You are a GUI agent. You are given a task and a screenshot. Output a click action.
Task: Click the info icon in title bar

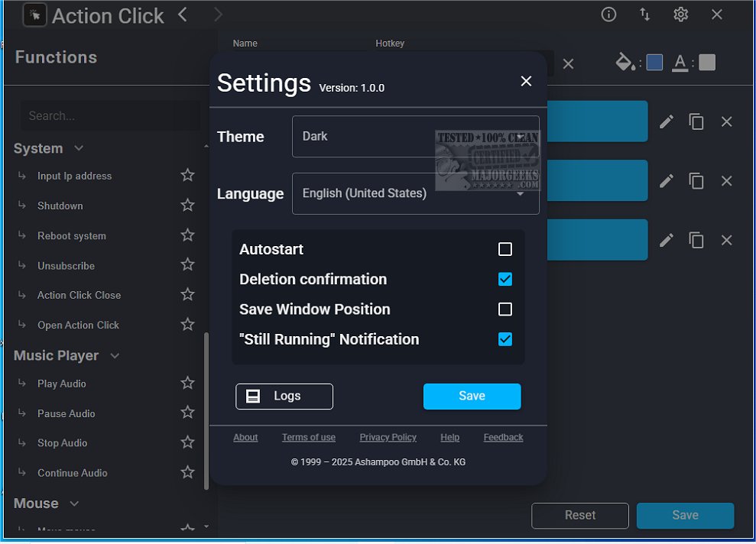tap(608, 15)
